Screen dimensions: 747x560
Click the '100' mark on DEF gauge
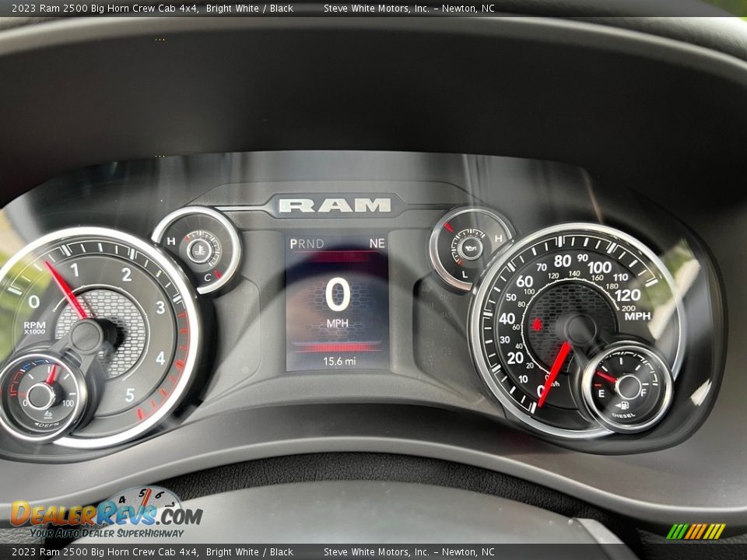click(x=68, y=404)
